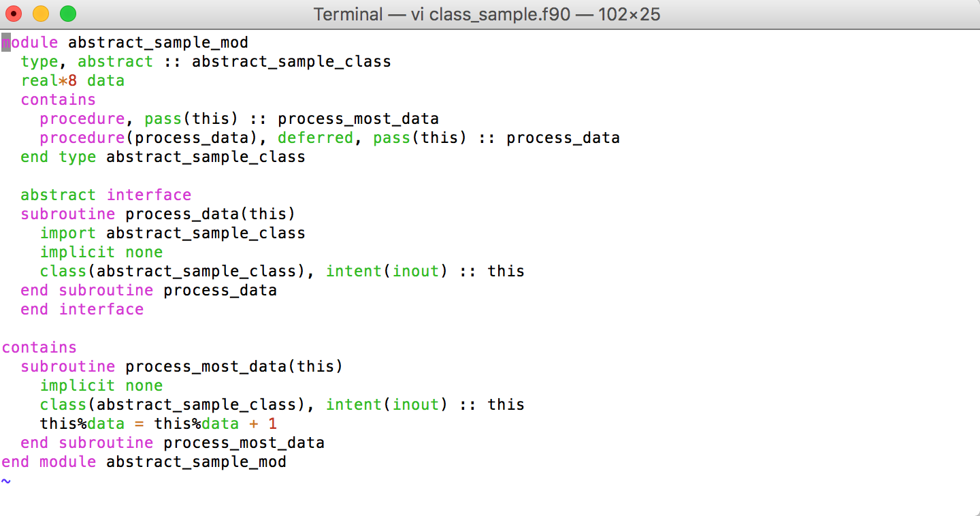Click 'deferred' keyword in procedure line
Viewport: 980px width, 516px height.
click(x=316, y=138)
